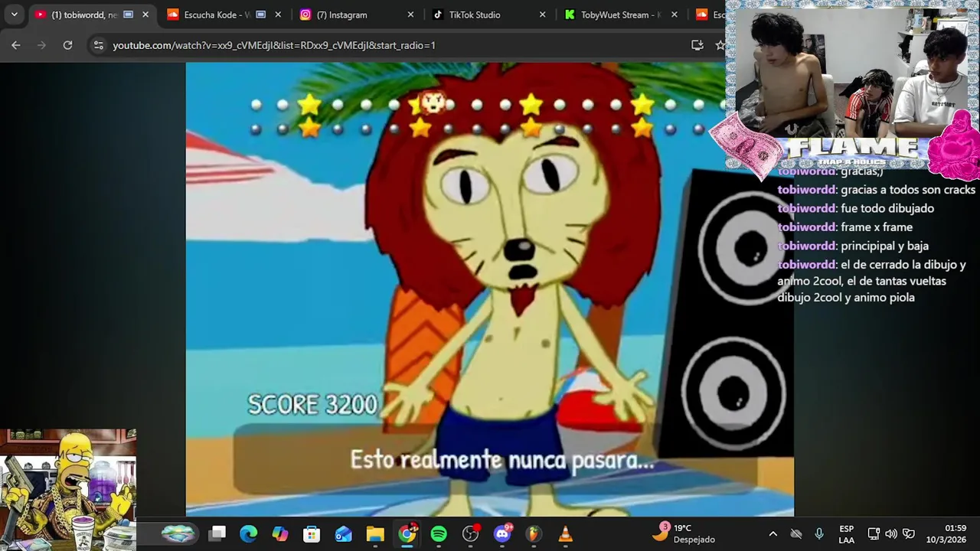Click the lion video player
The height and width of the screenshot is (551, 980).
(x=490, y=289)
